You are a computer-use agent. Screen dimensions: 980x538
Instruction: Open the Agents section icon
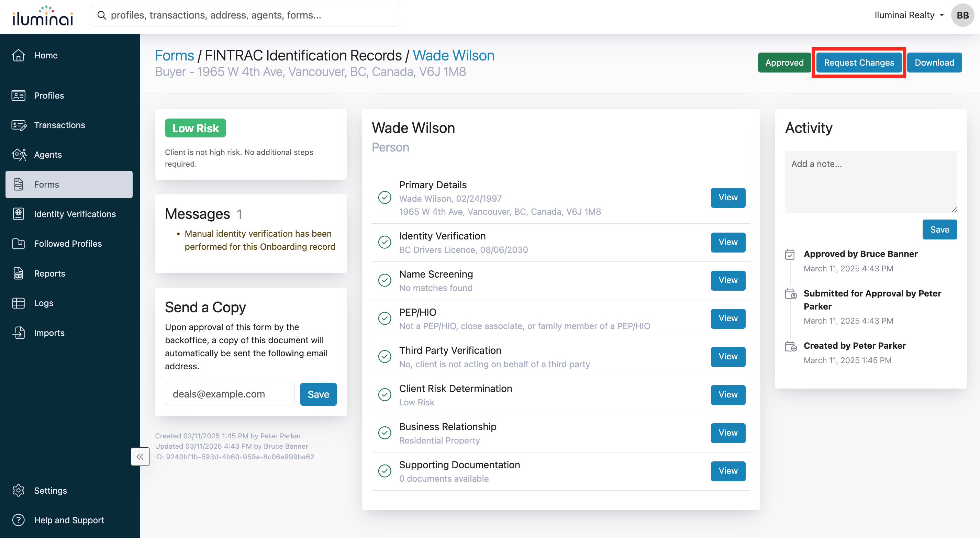click(18, 155)
